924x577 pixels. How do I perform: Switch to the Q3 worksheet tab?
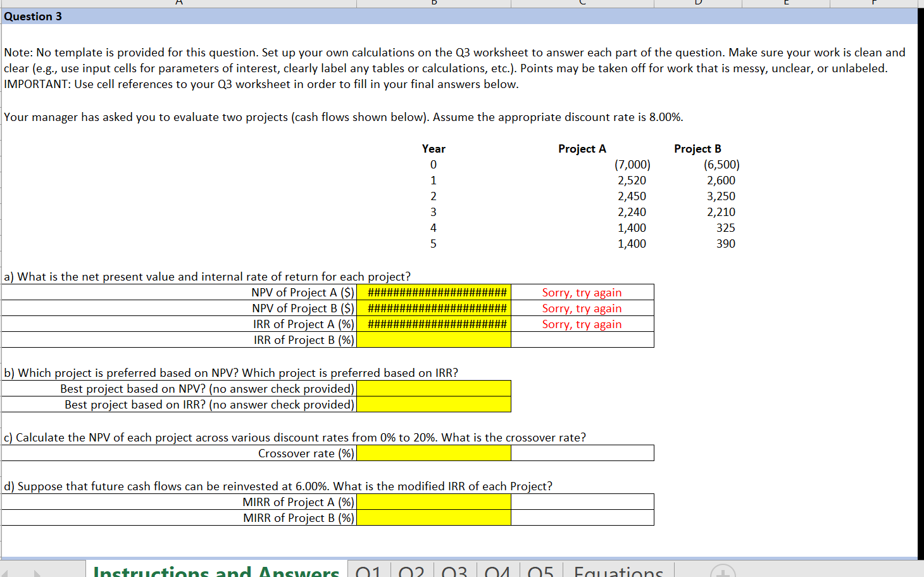point(455,570)
